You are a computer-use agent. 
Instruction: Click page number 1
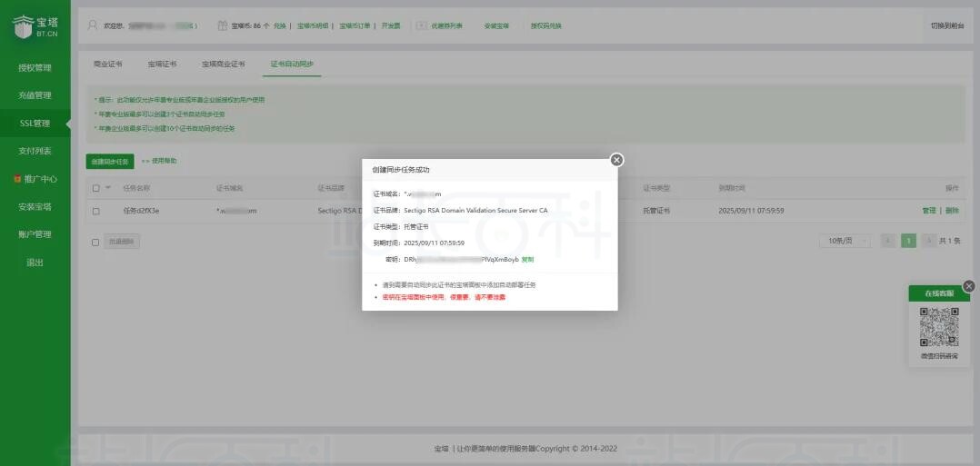pos(909,241)
